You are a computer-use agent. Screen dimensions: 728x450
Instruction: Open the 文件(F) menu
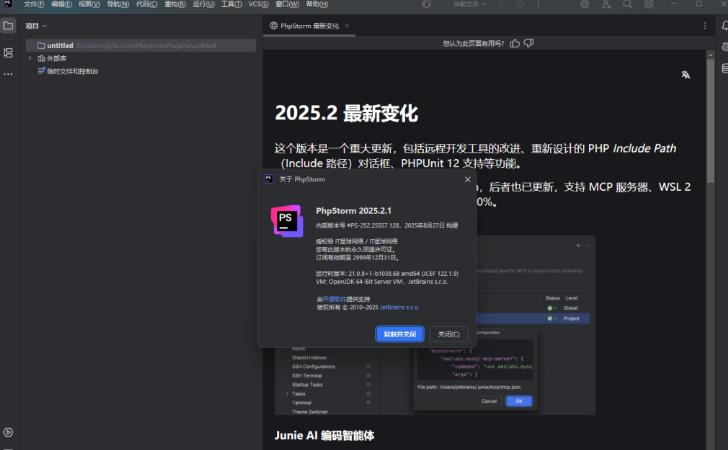click(x=34, y=4)
